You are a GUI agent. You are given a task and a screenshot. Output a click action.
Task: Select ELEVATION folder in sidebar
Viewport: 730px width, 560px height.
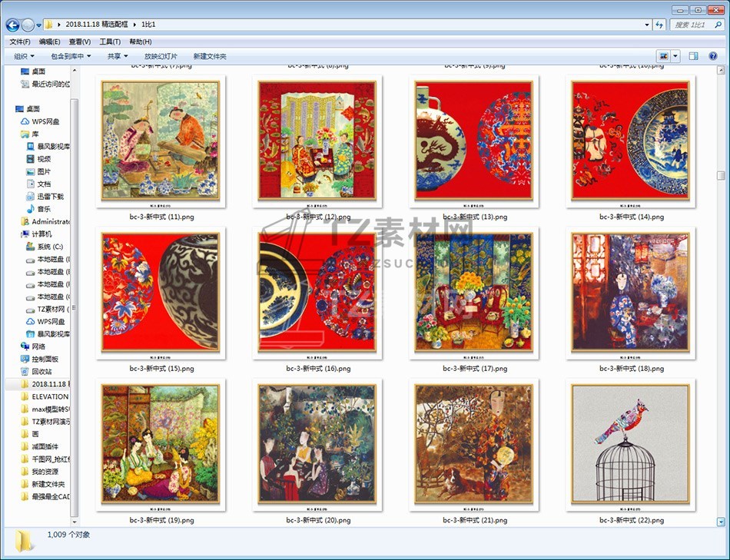coord(45,396)
